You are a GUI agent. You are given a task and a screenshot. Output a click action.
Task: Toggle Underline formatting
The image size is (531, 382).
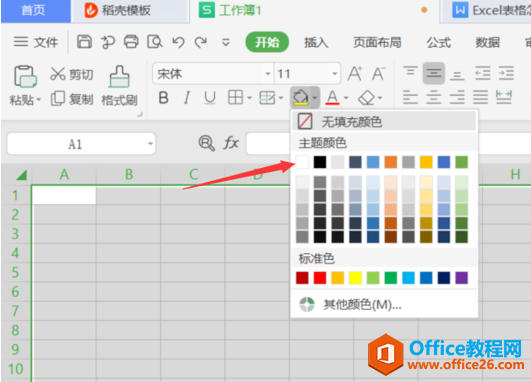pos(210,98)
